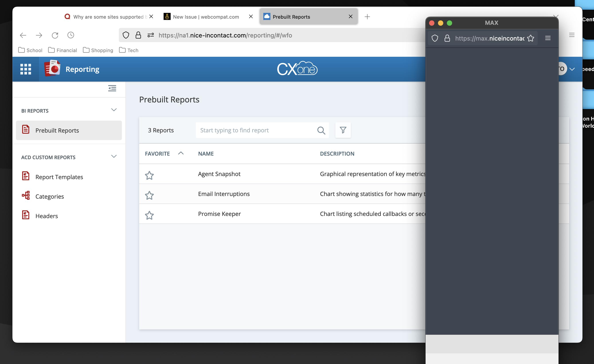Screen dimensions: 594x364
Task: Collapse ACD Custom Reports section chevron
Action: coord(114,157)
